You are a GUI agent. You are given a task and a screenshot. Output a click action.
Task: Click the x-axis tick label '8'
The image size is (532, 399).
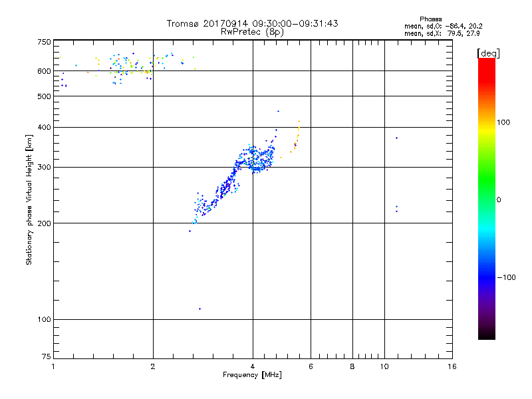(352, 366)
